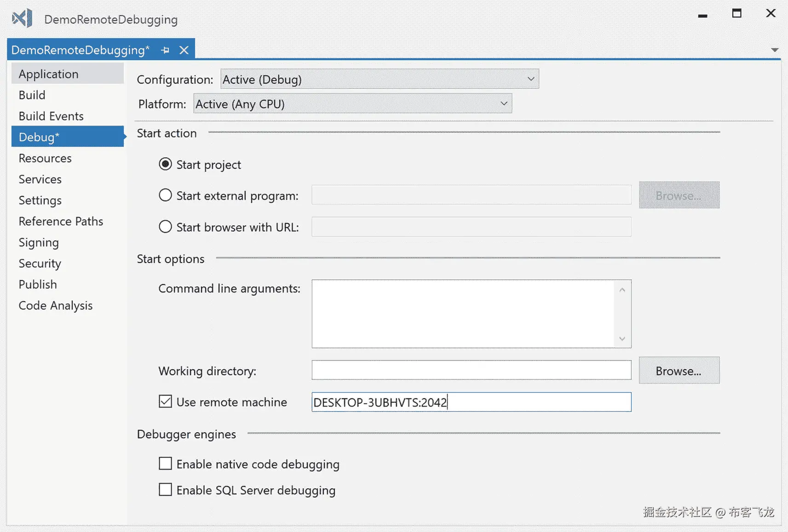This screenshot has width=788, height=532.
Task: Open the Services page
Action: (68, 179)
